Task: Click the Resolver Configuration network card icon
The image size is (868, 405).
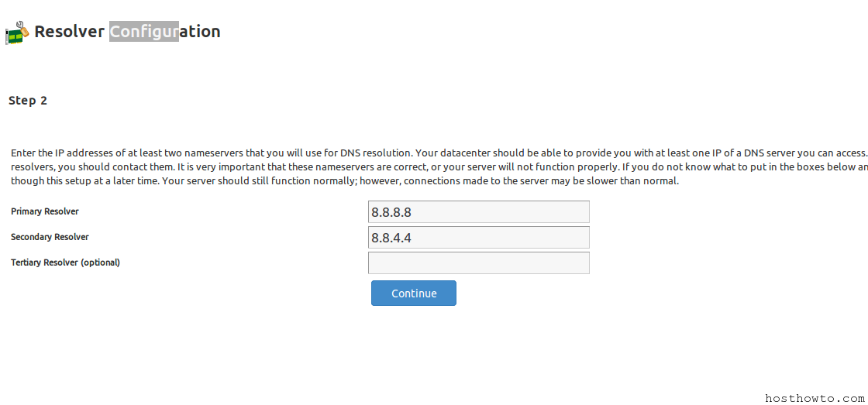Action: point(16,33)
